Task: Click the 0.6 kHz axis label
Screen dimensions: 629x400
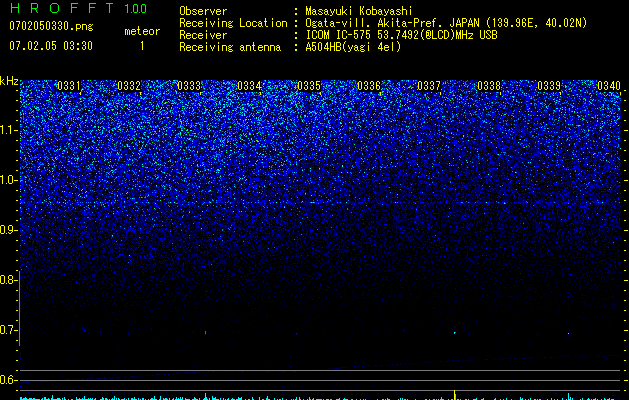Action: [x=8, y=380]
